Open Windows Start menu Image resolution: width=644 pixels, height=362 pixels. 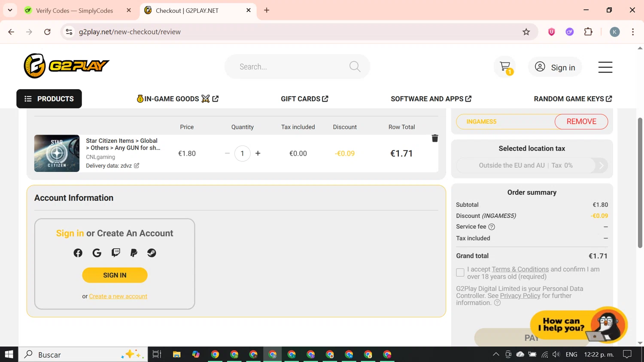coord(9,354)
